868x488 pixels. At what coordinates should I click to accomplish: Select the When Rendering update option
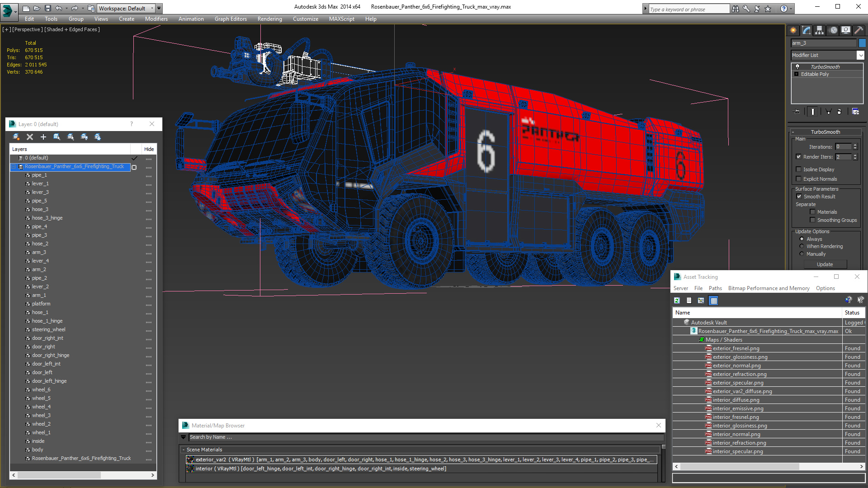[802, 246]
